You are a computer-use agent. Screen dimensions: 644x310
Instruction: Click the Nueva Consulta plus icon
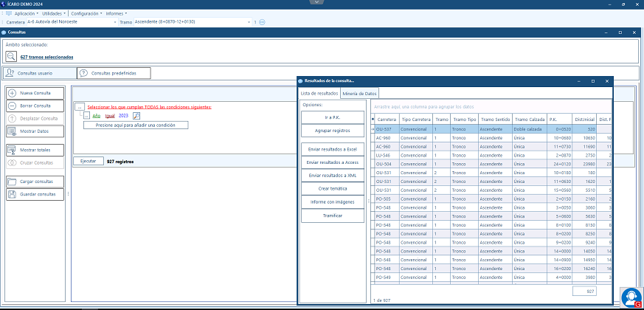coord(12,93)
